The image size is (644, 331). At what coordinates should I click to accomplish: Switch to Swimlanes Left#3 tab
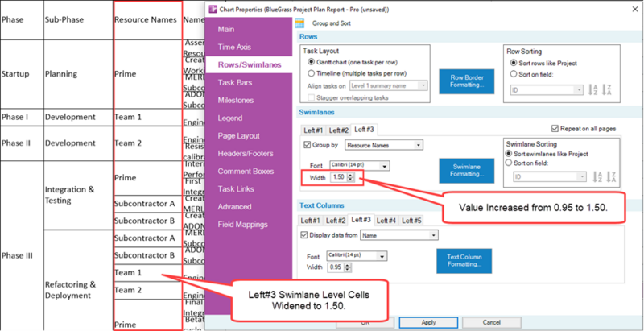tap(365, 130)
